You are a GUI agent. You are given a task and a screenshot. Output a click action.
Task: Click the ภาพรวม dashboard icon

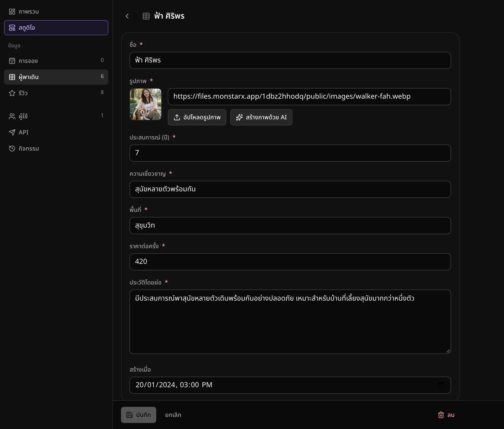coord(12,12)
